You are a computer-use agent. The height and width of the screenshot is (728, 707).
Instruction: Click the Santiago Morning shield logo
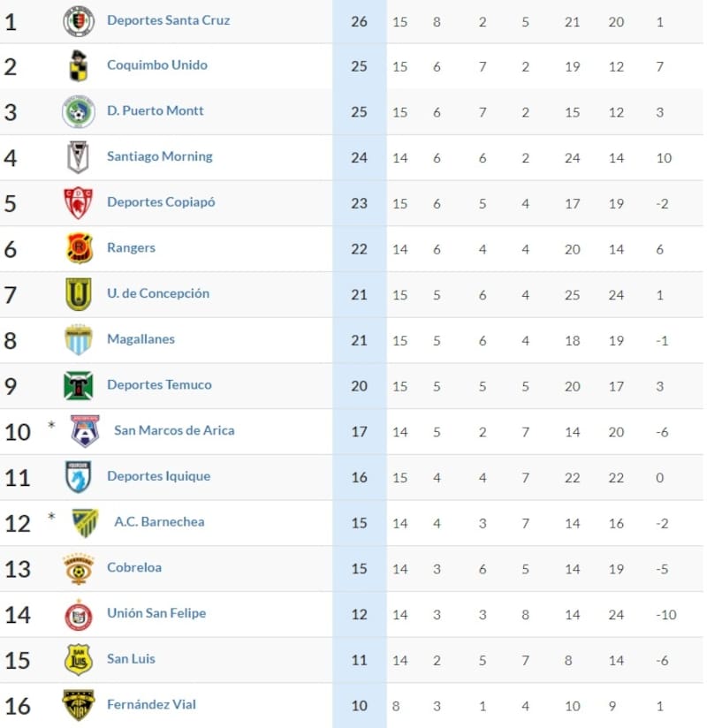click(x=79, y=158)
